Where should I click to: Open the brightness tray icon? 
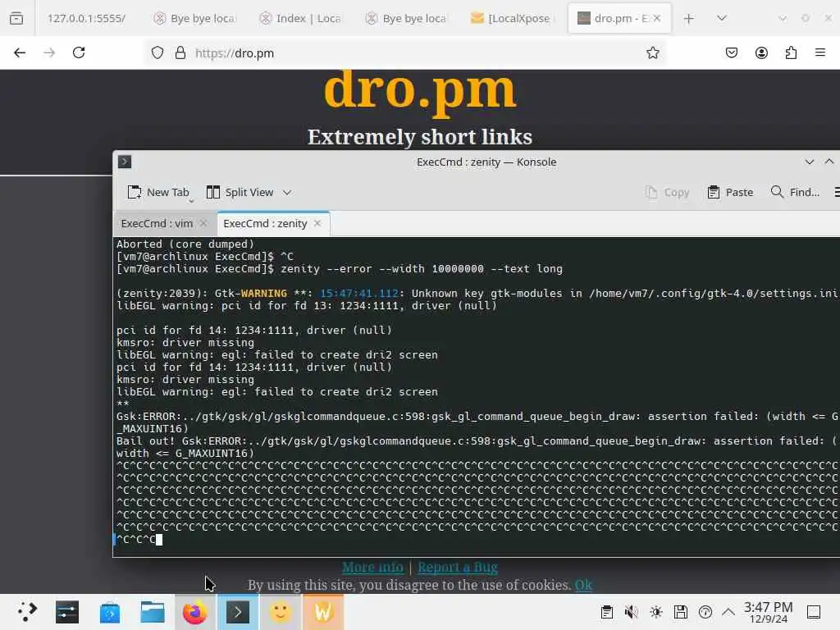pyautogui.click(x=656, y=612)
